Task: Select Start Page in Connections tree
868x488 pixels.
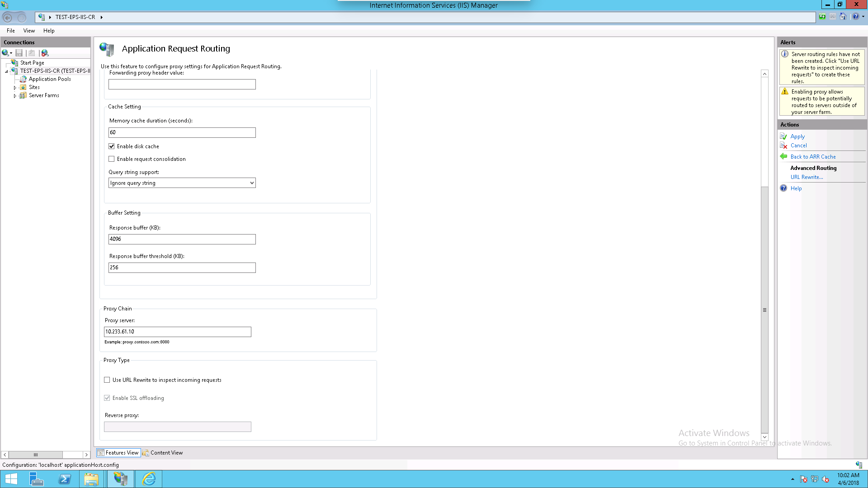Action: (x=32, y=63)
